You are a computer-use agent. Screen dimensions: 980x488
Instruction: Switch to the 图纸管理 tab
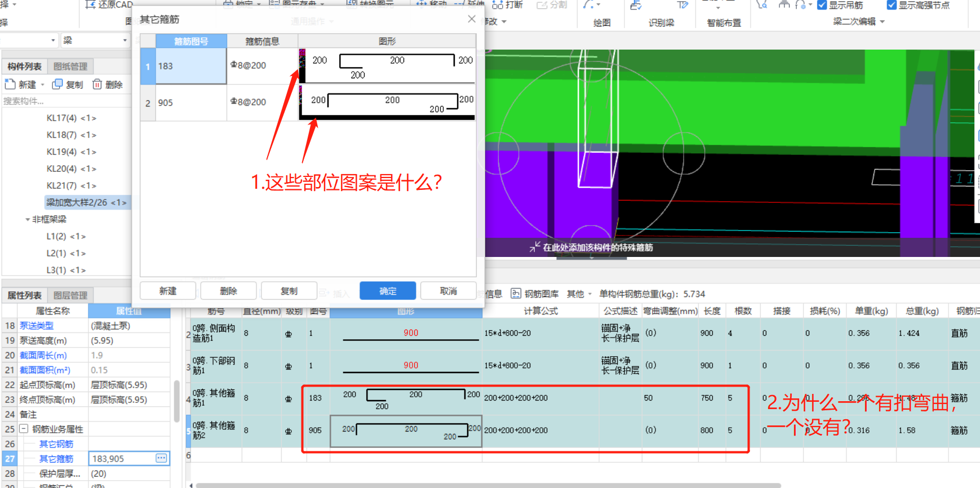[x=70, y=66]
